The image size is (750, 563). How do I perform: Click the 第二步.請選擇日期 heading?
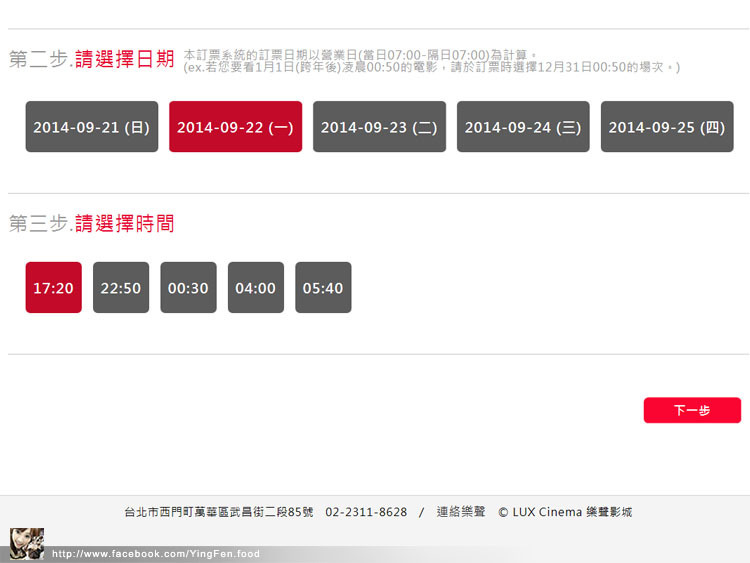pos(91,59)
